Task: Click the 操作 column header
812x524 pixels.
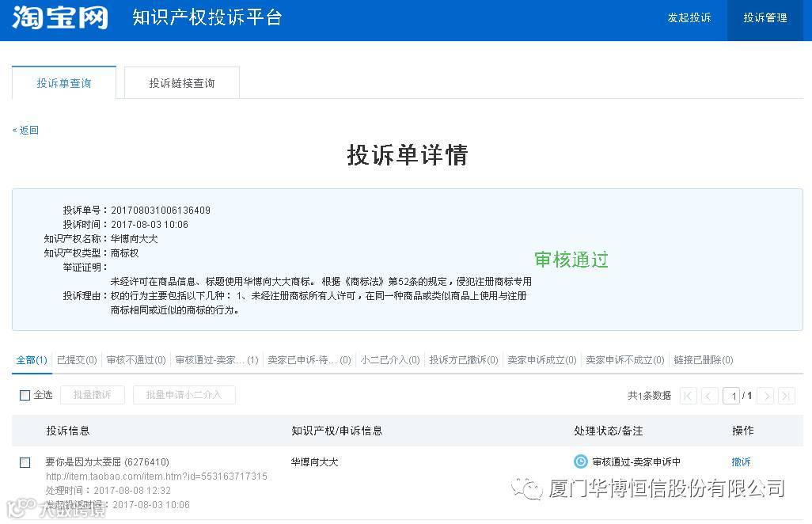Action: (742, 431)
